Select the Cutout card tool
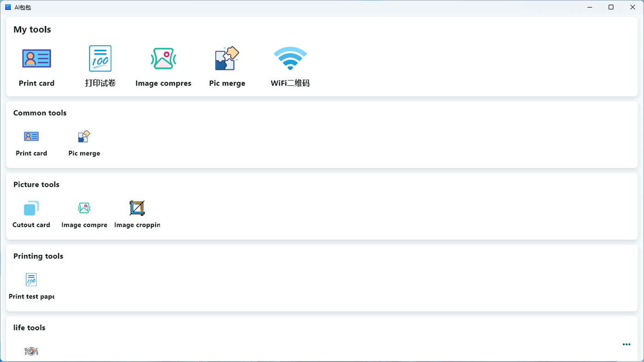The width and height of the screenshot is (644, 362). [x=31, y=207]
